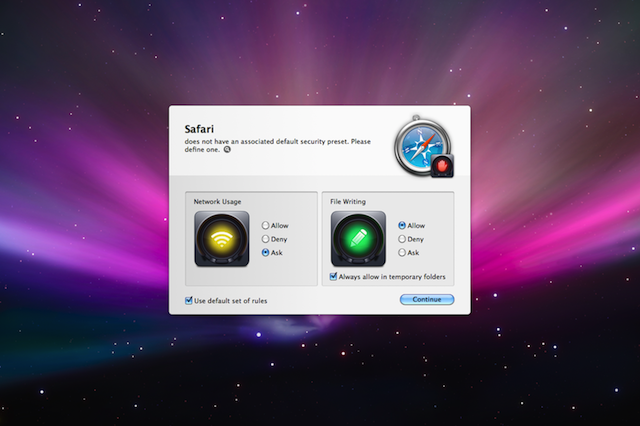Click the yellow Wi-Fi Network Usage light
This screenshot has height=426, width=640.
222,239
